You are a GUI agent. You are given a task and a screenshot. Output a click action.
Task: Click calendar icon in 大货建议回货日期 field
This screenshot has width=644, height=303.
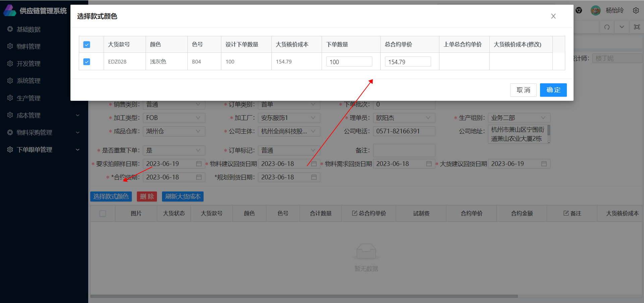click(x=544, y=164)
